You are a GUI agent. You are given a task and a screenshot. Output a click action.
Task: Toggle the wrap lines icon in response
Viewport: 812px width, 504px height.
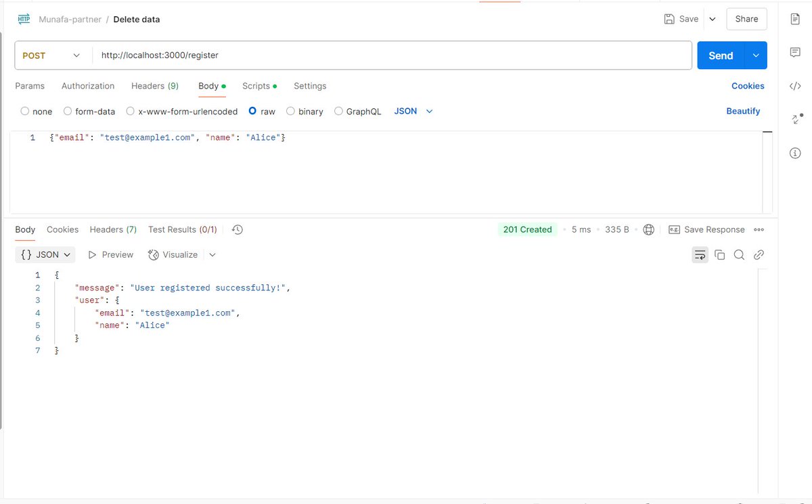(700, 255)
